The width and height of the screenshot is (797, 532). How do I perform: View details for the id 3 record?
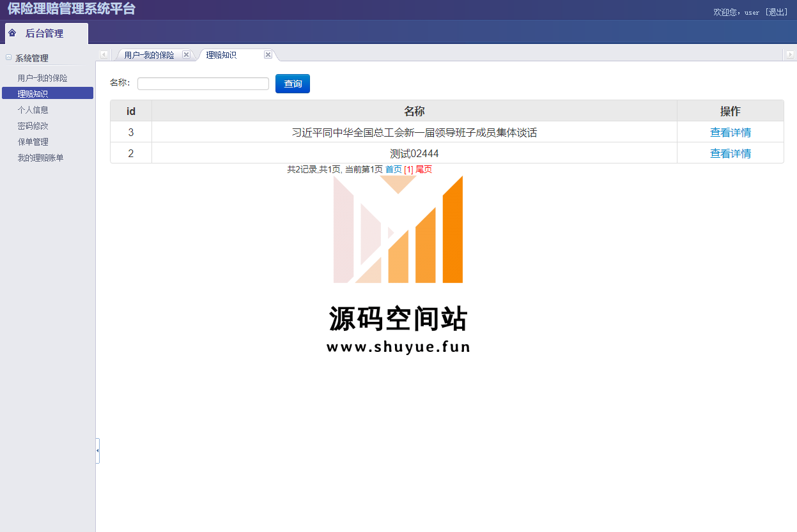tap(731, 132)
